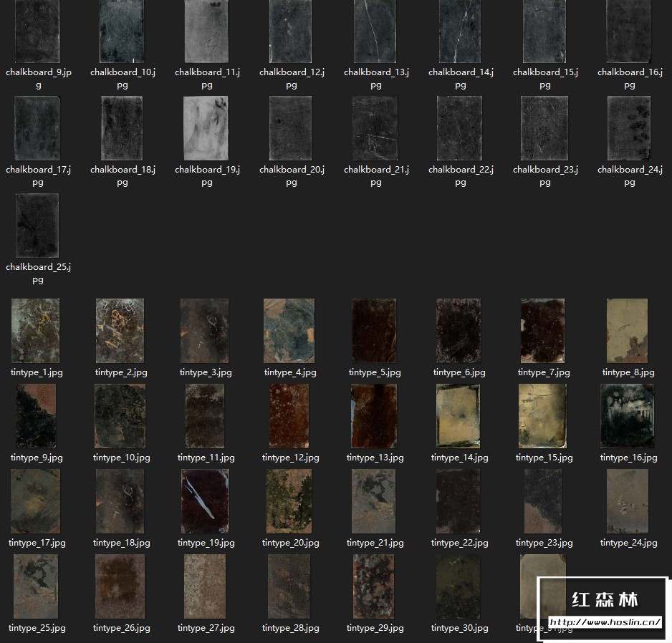Screen dimensions: 672x643
Task: Select the mossy tintype_20.jpg thumbnail
Action: pyautogui.click(x=289, y=501)
